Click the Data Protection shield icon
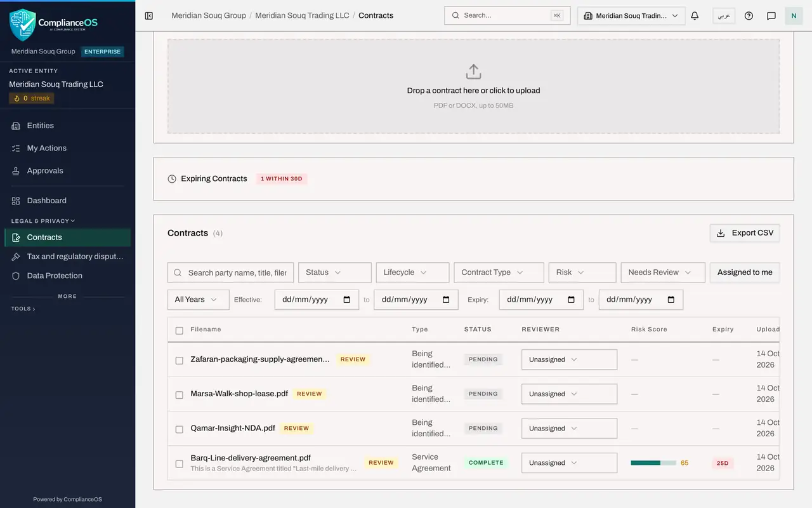Image resolution: width=812 pixels, height=508 pixels. click(16, 276)
